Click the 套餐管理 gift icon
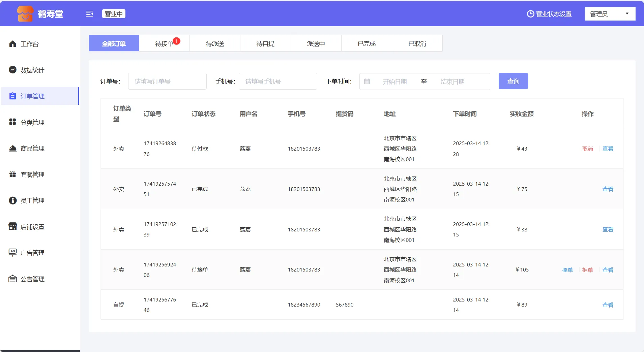 [x=12, y=174]
